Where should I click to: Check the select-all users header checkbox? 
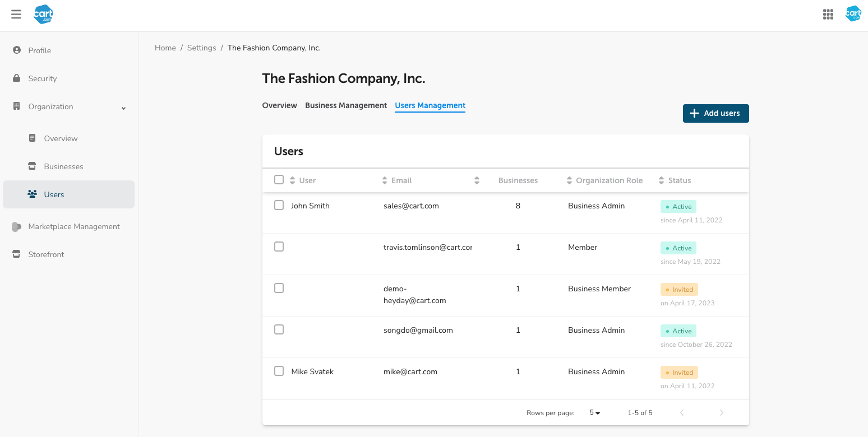click(279, 180)
